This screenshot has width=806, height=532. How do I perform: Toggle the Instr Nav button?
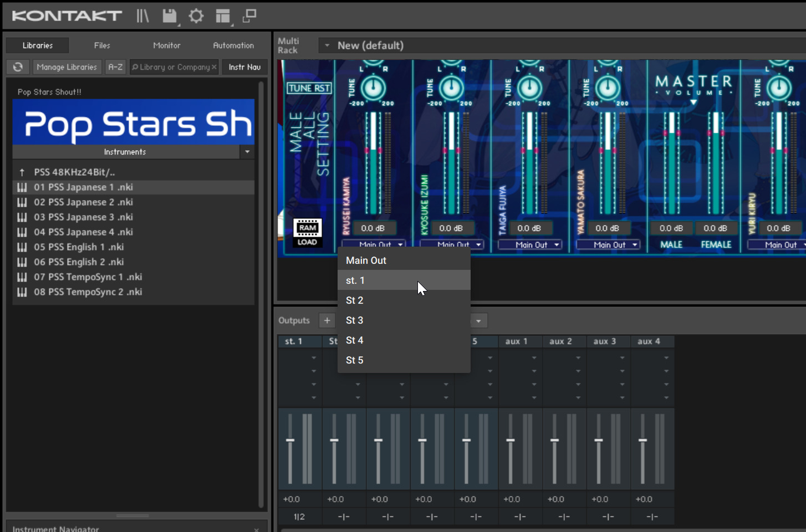244,67
